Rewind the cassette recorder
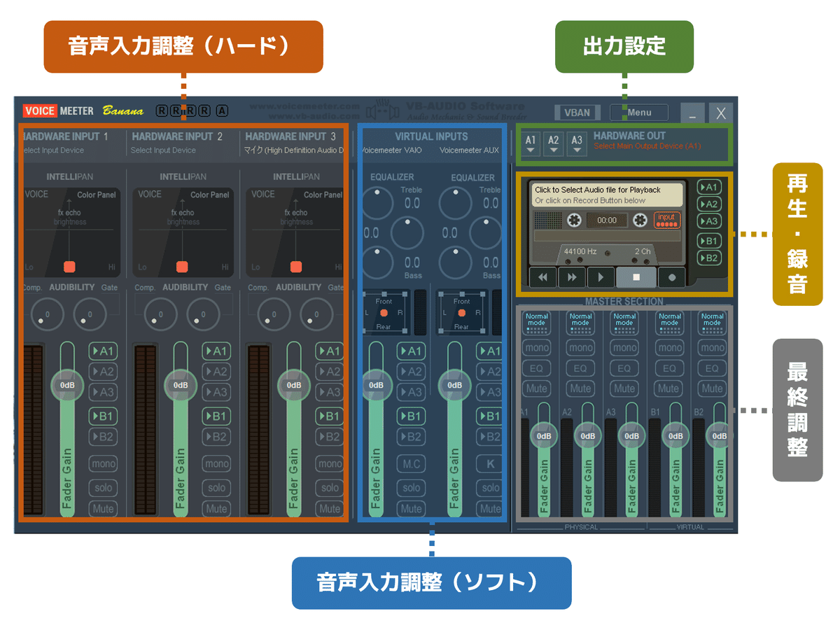840x630 pixels. coord(542,277)
